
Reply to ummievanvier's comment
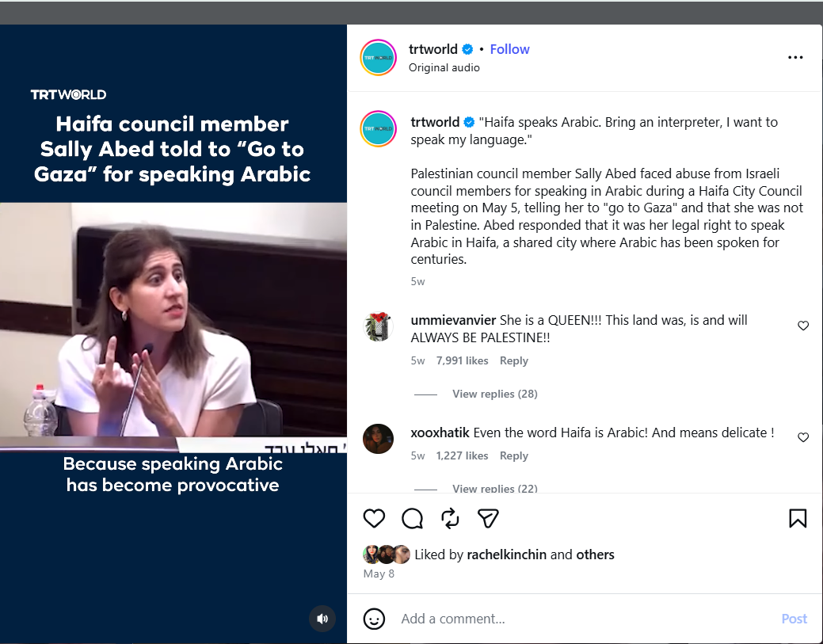514,360
